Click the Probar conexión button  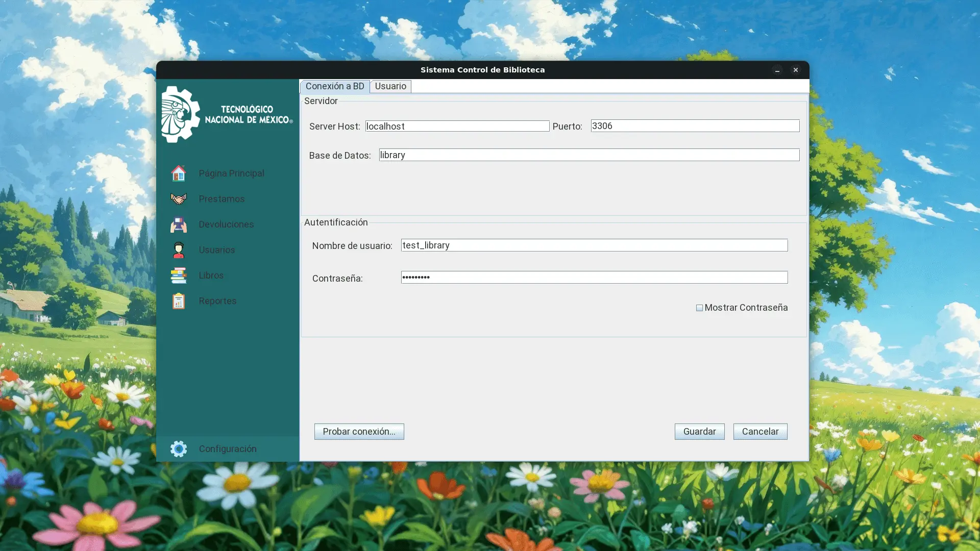click(x=359, y=432)
